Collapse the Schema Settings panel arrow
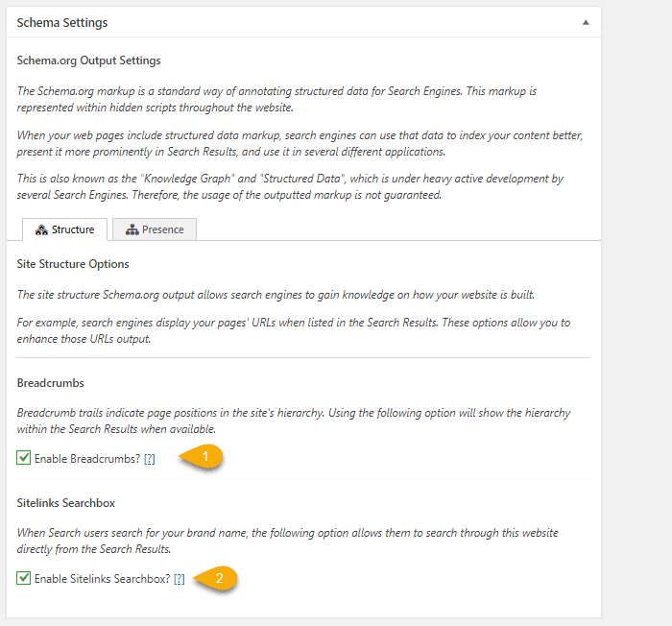Viewport: 672px width, 626px height. click(x=586, y=22)
